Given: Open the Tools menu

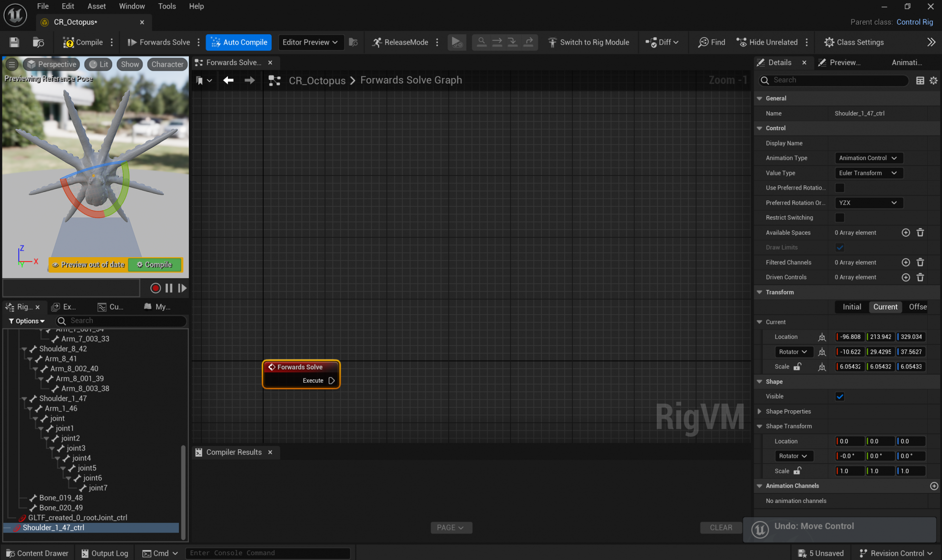Looking at the screenshot, I should point(167,6).
